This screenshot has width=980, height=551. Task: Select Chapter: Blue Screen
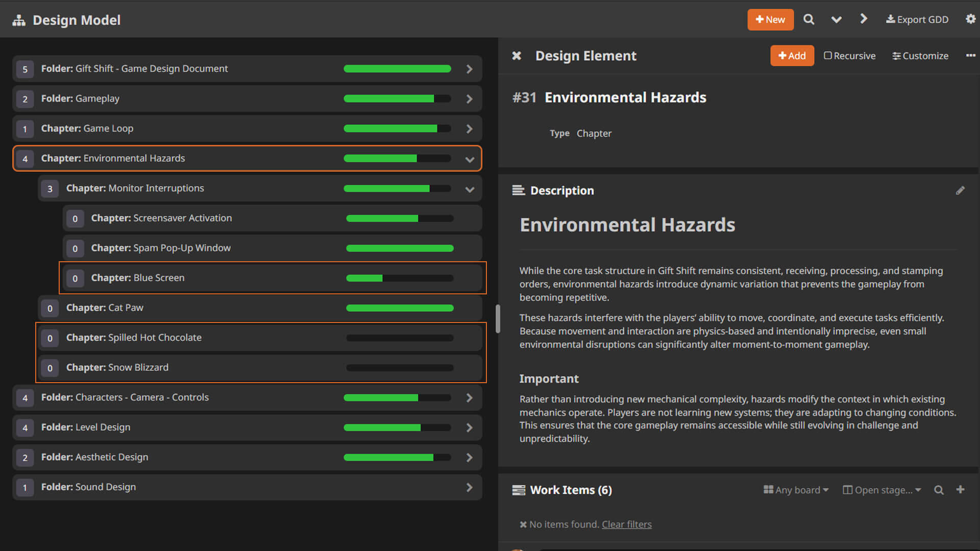273,278
